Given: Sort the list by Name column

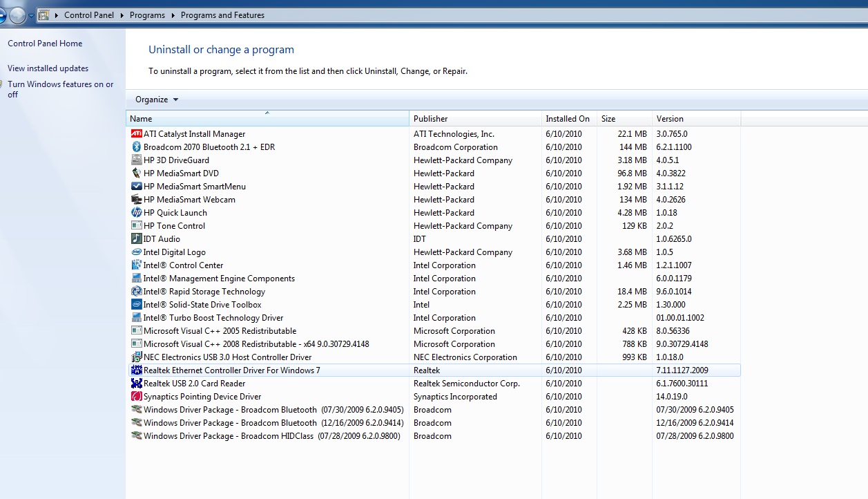Looking at the screenshot, I should coord(268,119).
